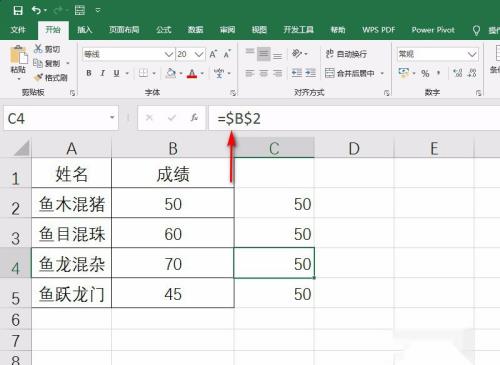
Task: Apply Comma Style format
Action: [x=439, y=73]
